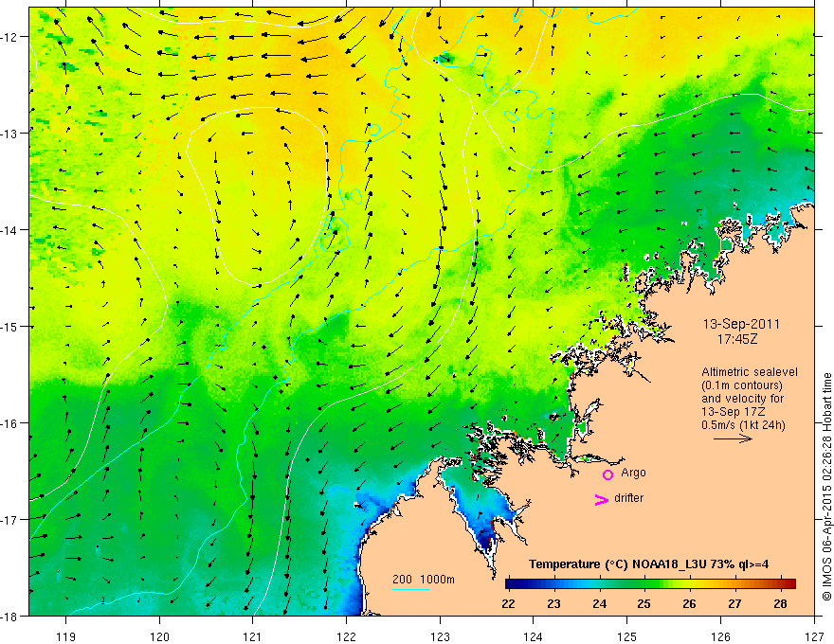
Task: Click the IMOS copyright timestamp text
Action: 827,487
